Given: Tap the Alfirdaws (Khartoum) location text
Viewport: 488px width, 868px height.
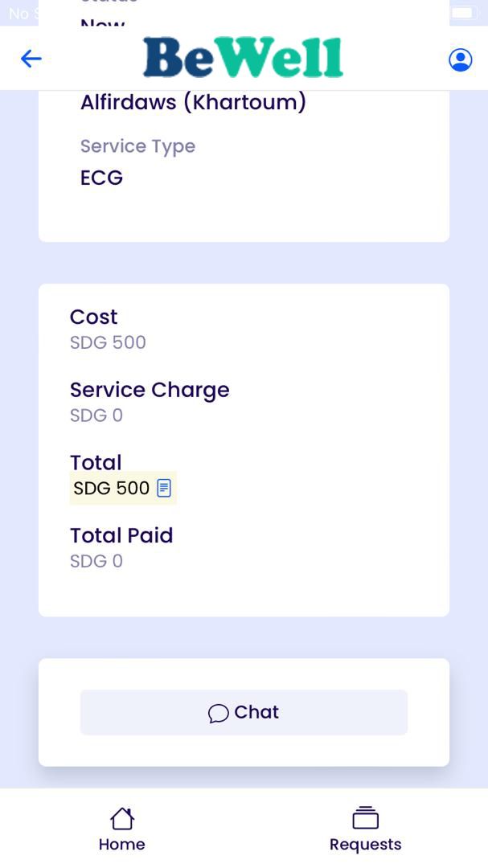Looking at the screenshot, I should [x=193, y=103].
